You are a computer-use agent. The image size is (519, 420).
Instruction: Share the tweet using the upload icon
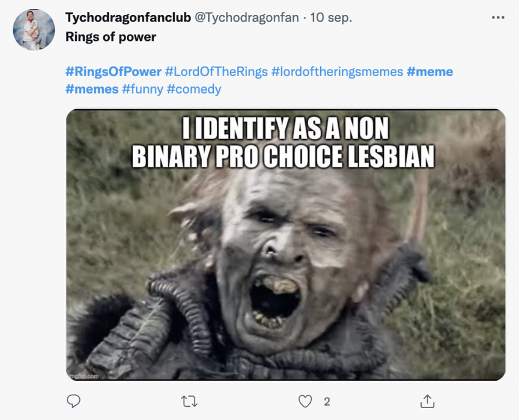tap(427, 401)
